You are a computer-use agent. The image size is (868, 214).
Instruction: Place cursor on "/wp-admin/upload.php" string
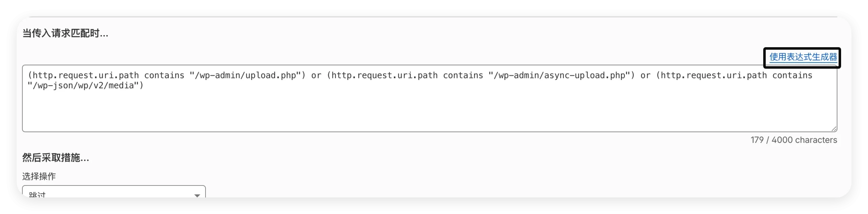point(245,75)
